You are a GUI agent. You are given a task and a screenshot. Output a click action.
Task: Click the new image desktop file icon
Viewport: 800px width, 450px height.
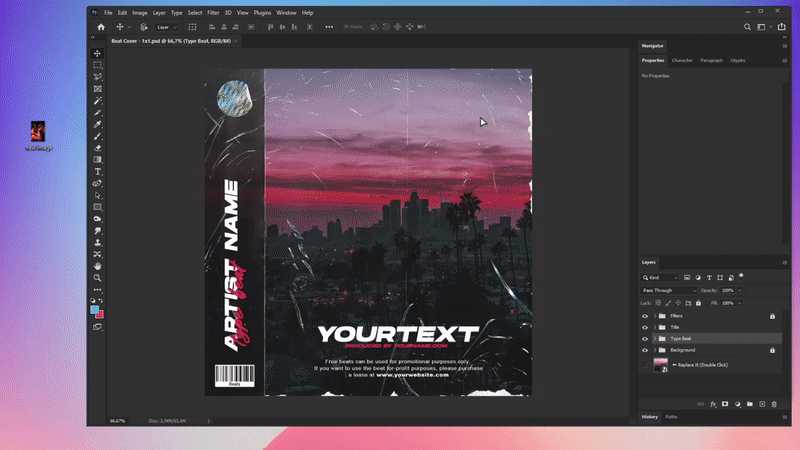(38, 135)
